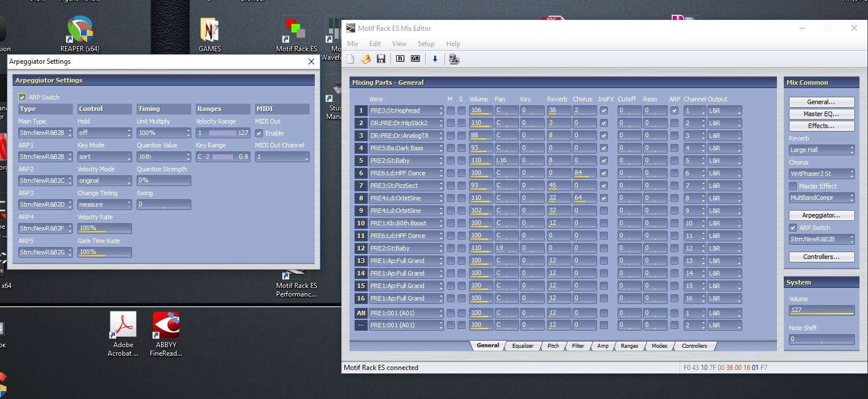
Task: Mute part 1 Hophead
Action: (450, 110)
